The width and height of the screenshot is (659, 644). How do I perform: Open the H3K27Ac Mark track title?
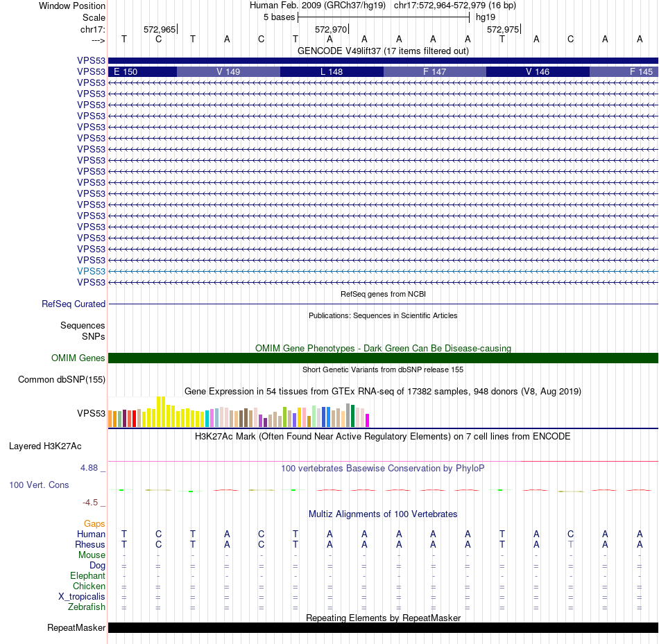pos(382,437)
